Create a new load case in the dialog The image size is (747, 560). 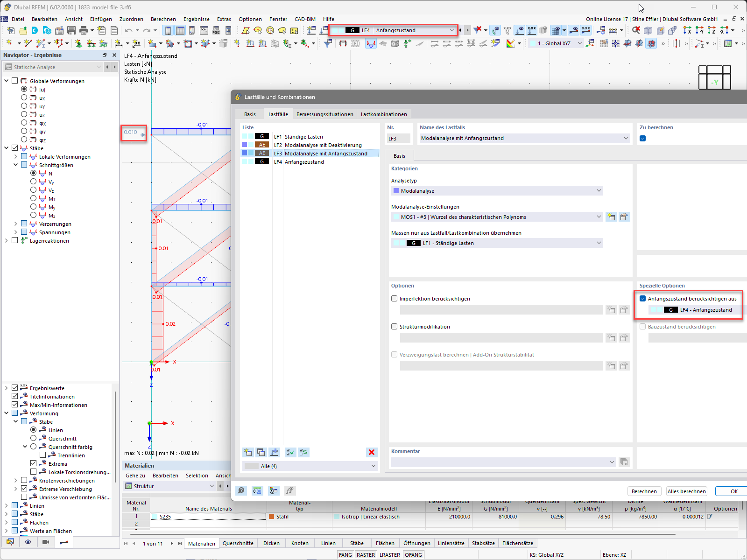click(248, 452)
